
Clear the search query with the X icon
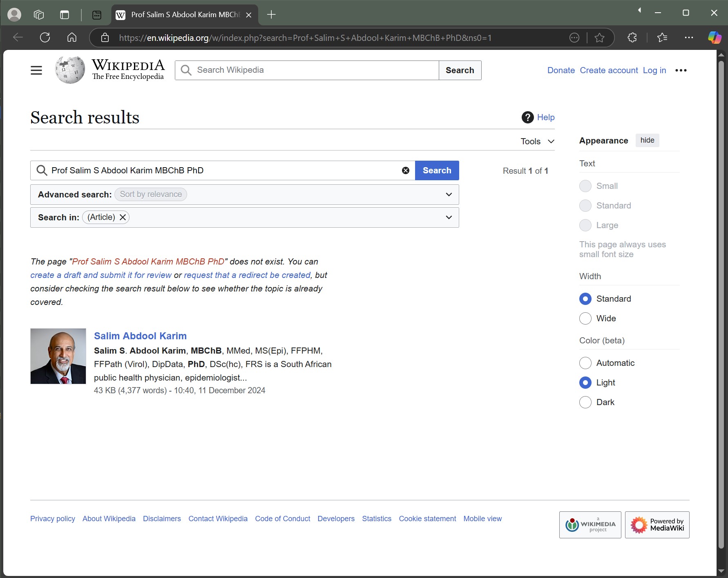click(406, 170)
